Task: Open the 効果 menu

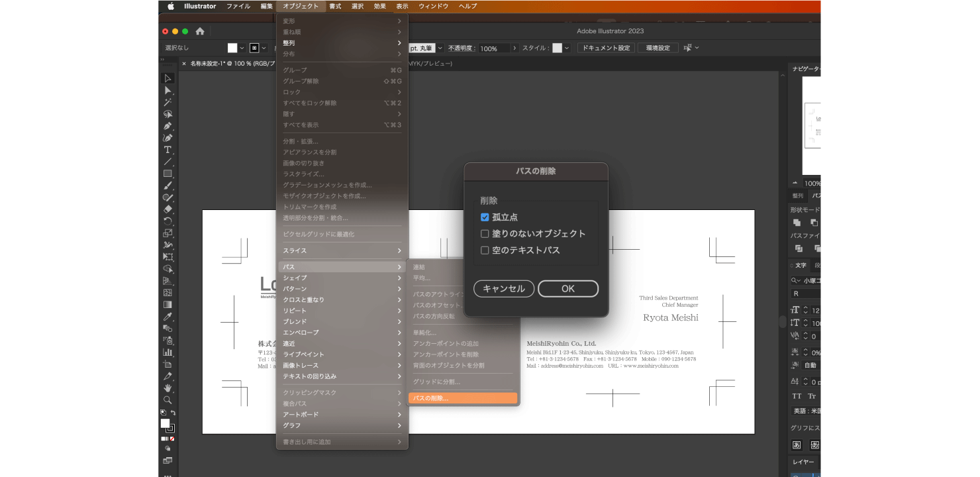Action: click(379, 6)
